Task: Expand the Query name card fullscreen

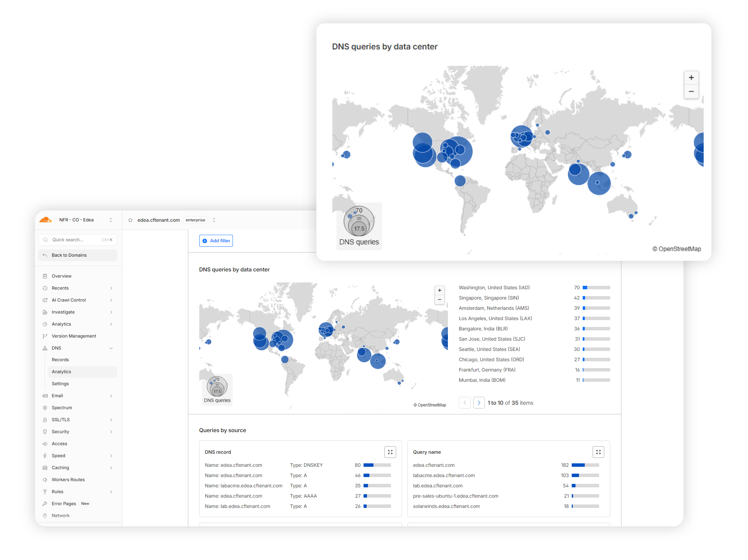Action: tap(598, 452)
